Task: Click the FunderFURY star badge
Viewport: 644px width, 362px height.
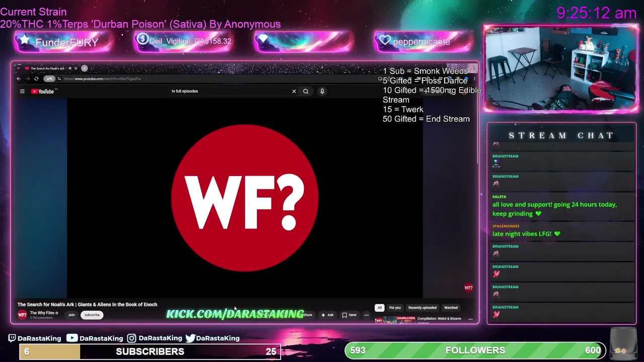Action: point(64,42)
